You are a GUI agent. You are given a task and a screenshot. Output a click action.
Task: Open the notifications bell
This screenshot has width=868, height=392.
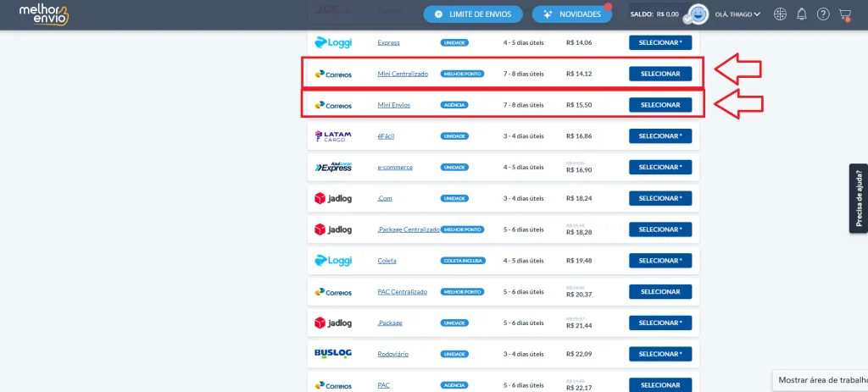click(802, 14)
